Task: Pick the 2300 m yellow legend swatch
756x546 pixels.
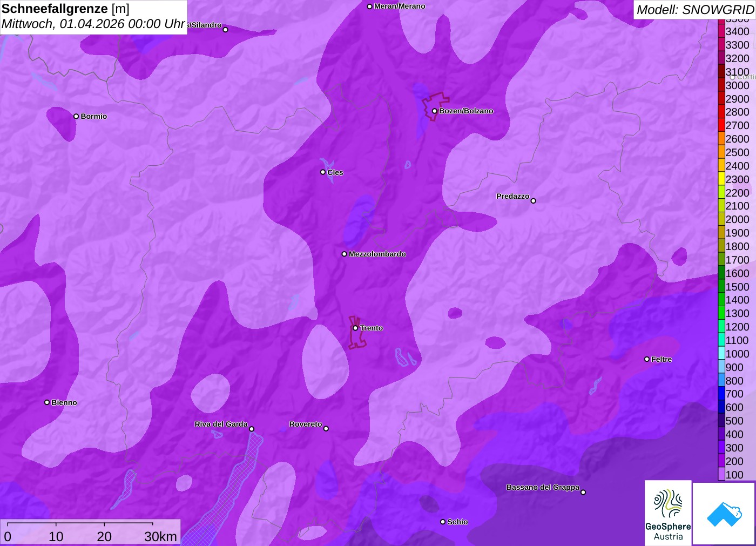Action: (x=721, y=179)
